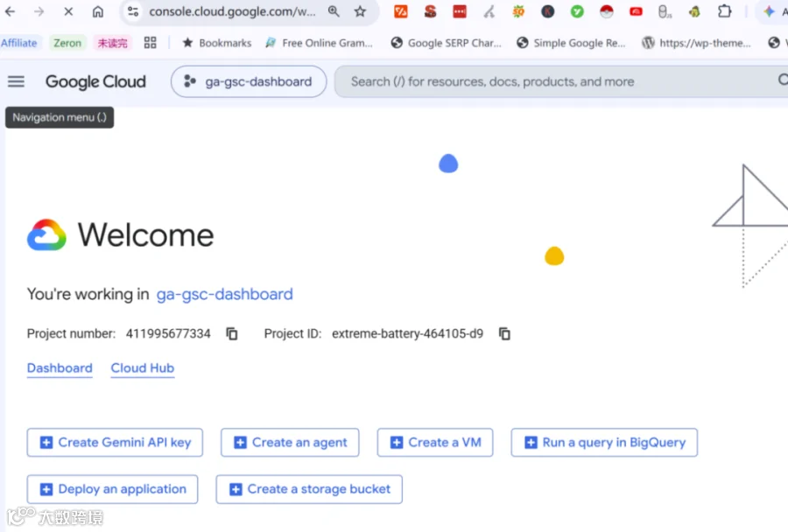The height and width of the screenshot is (532, 788).
Task: Click the browser forward arrow
Action: click(39, 11)
